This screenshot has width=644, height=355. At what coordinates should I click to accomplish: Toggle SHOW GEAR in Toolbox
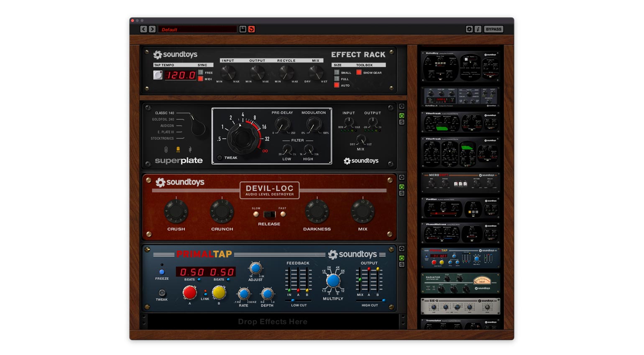tap(359, 73)
